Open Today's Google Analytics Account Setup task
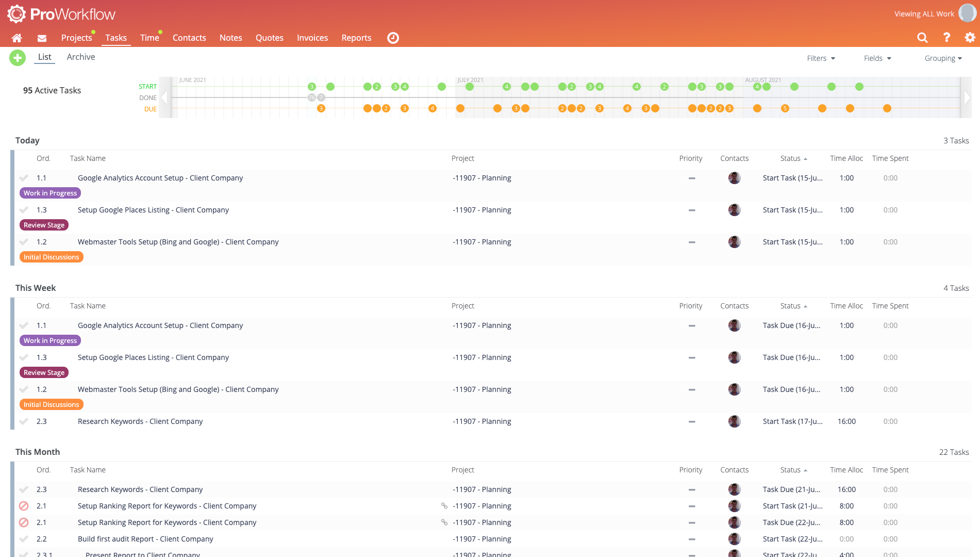The width and height of the screenshot is (980, 557). [160, 178]
